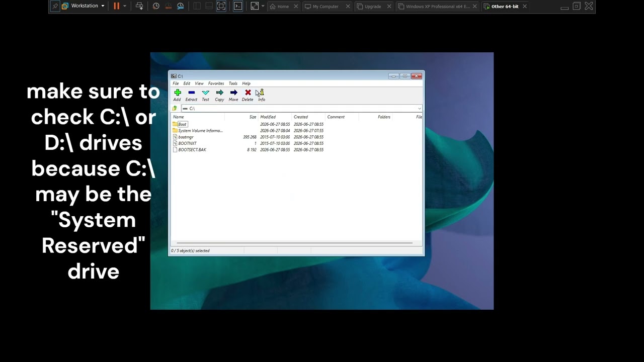Click the status bar selected objects text
Image resolution: width=644 pixels, height=362 pixels.
pyautogui.click(x=190, y=251)
